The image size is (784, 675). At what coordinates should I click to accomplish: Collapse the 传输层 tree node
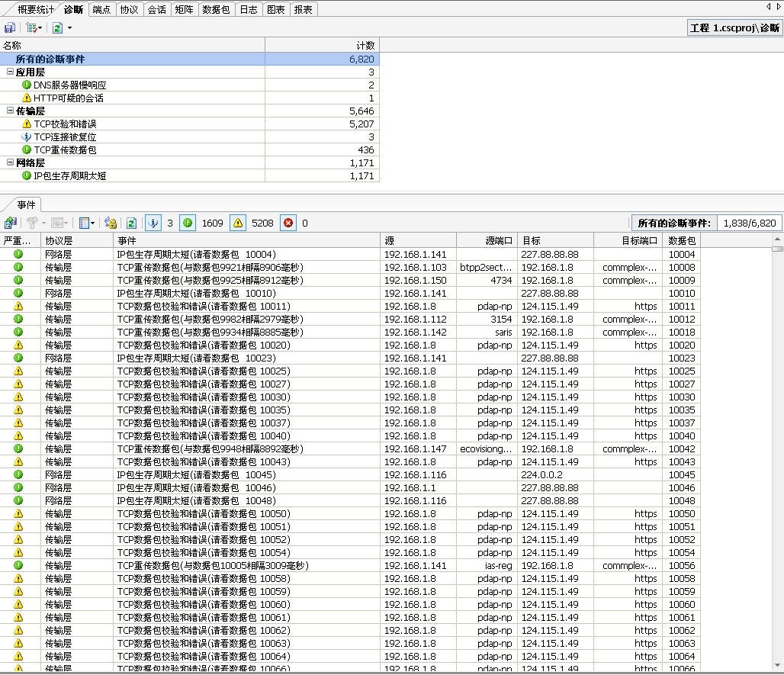click(10, 111)
